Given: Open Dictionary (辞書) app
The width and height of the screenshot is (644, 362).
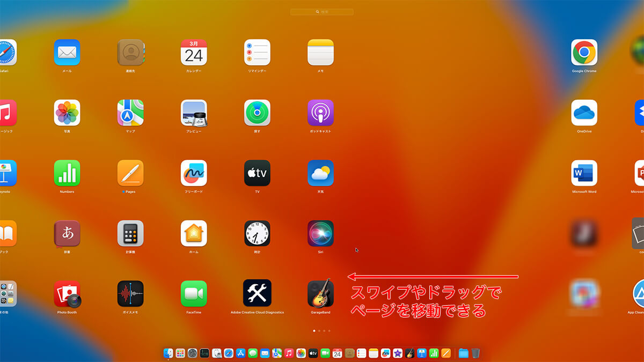Looking at the screenshot, I should [67, 233].
